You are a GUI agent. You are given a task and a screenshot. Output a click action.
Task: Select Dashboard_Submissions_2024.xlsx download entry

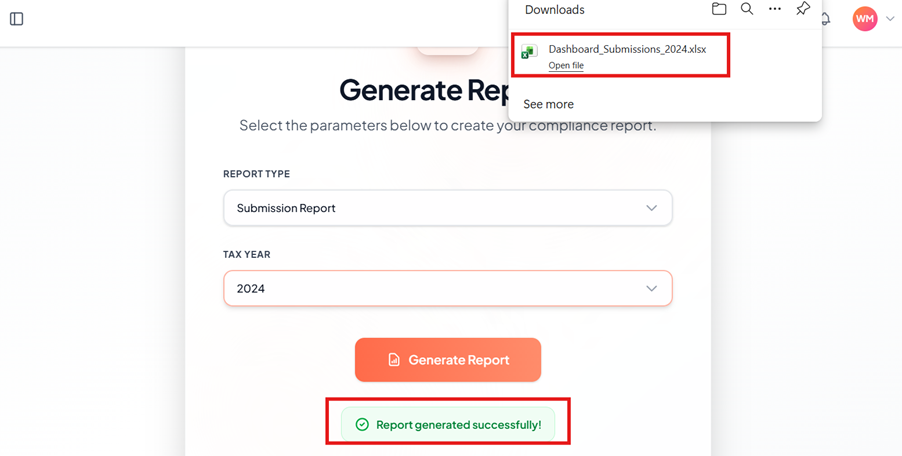pos(627,49)
